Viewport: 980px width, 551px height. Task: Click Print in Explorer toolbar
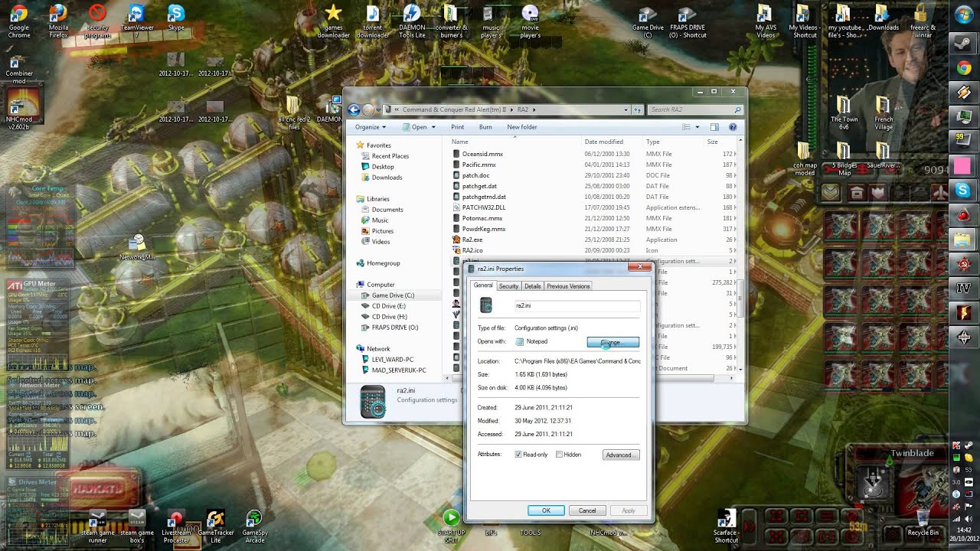[457, 127]
